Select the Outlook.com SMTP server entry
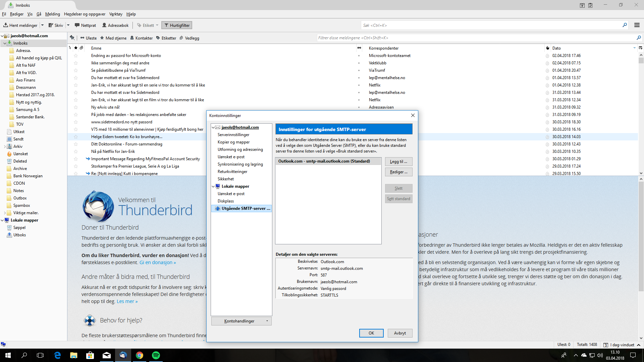Viewport: 644px width, 362px height. (x=328, y=161)
